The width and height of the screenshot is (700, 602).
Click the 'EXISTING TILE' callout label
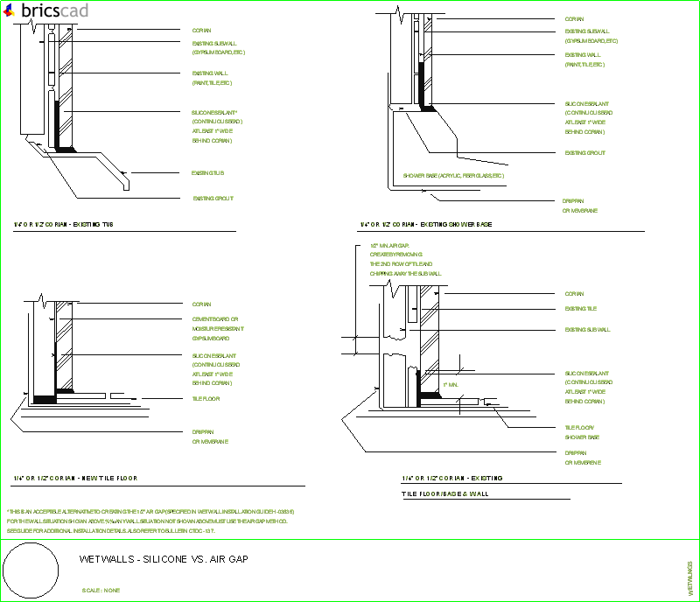[x=580, y=309]
